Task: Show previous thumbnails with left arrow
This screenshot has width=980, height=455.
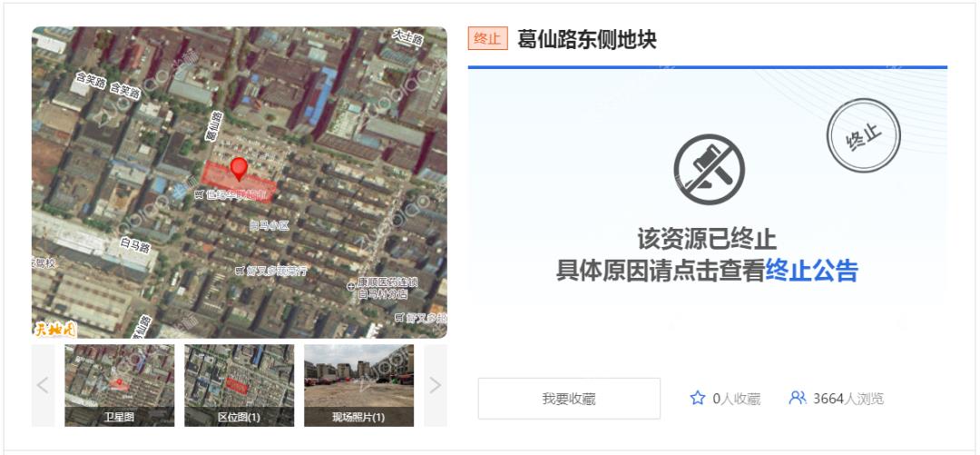Action: point(44,386)
